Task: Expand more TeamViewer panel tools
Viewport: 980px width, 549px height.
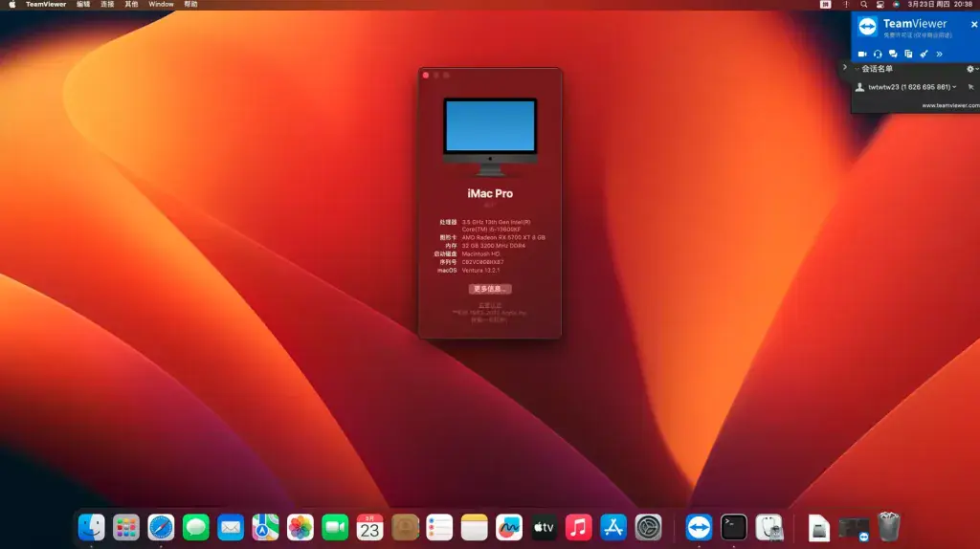Action: coord(939,55)
